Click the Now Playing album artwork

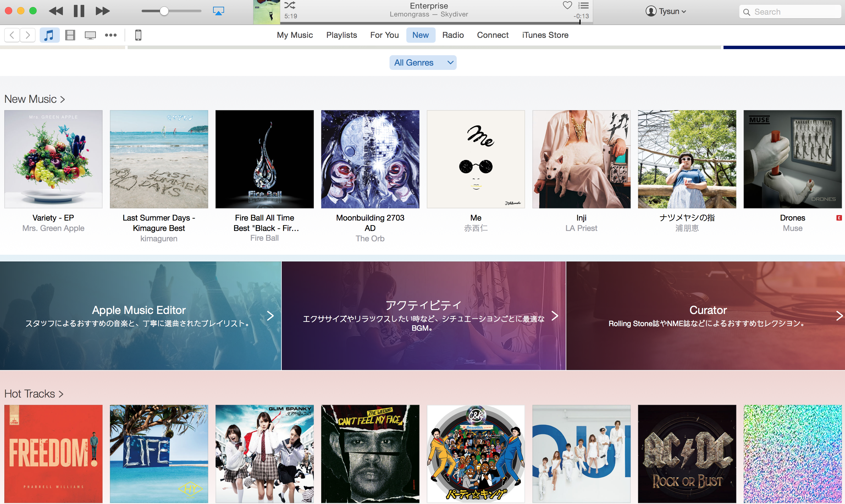tap(267, 12)
